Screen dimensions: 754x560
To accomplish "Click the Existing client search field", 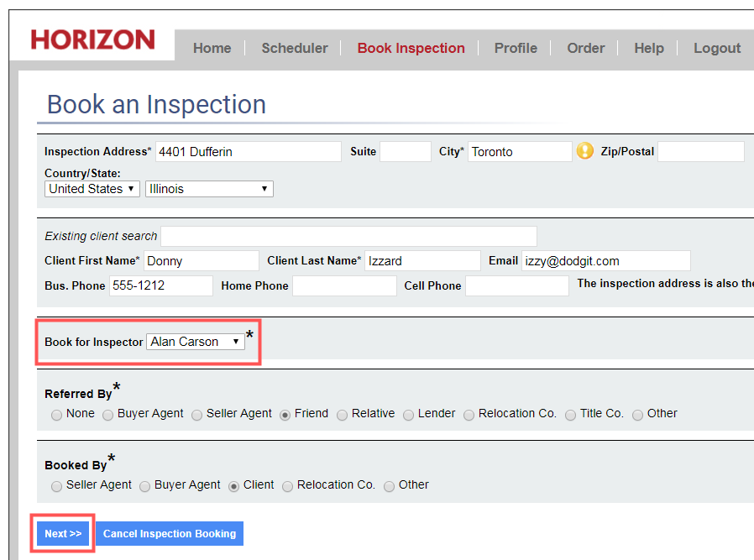I will [x=348, y=236].
